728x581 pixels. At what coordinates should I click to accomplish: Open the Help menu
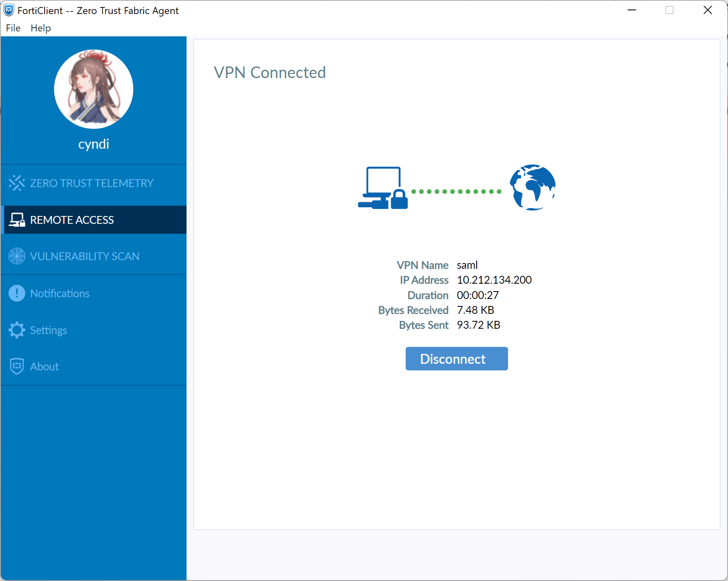click(40, 28)
